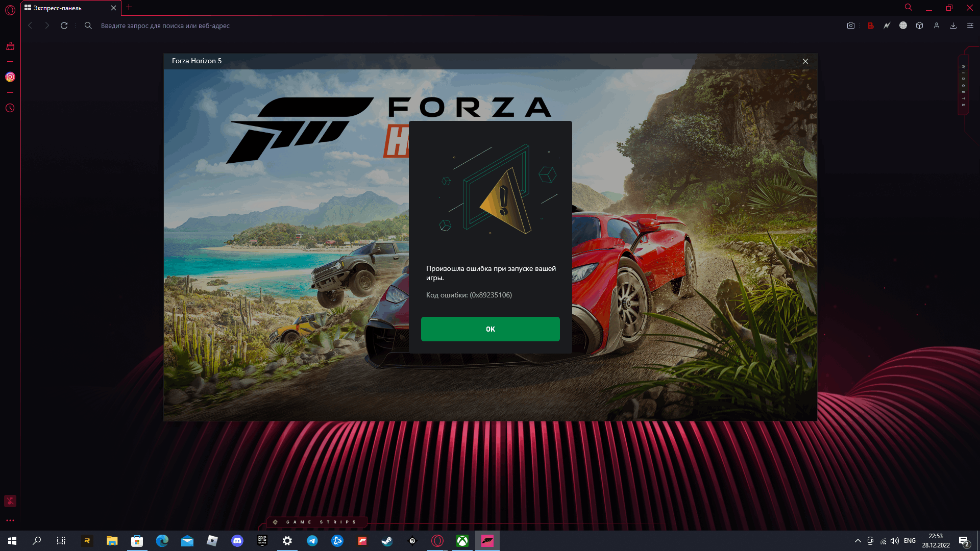Viewport: 980px width, 551px height.
Task: Take a snapshot using the Opera camera icon
Action: tap(850, 26)
